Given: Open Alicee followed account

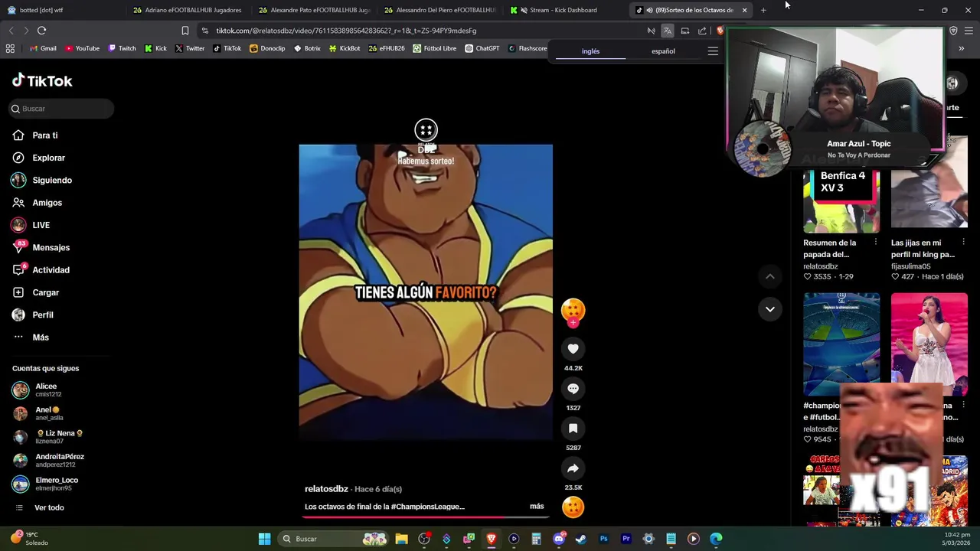Looking at the screenshot, I should tap(46, 390).
